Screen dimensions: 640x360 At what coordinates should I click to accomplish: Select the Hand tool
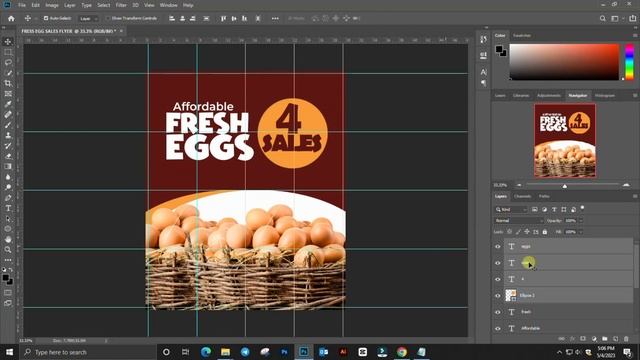pos(8,240)
